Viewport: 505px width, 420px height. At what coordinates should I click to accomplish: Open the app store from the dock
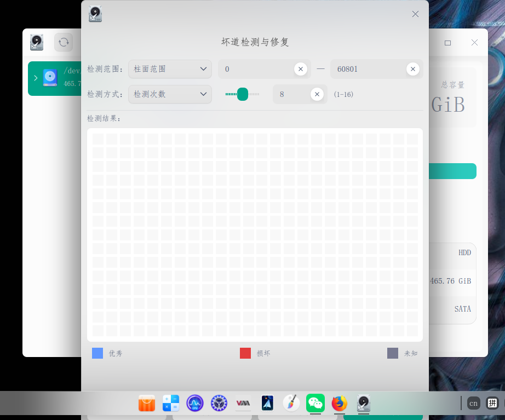[x=147, y=403]
